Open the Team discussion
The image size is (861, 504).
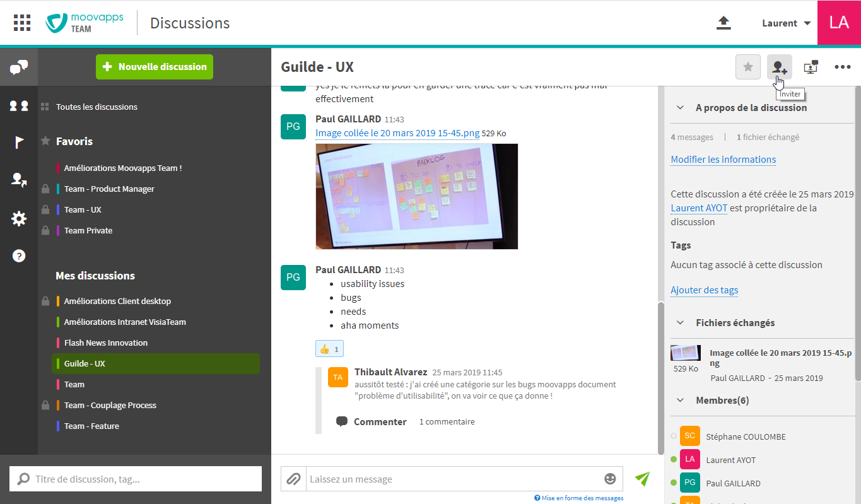pyautogui.click(x=74, y=384)
